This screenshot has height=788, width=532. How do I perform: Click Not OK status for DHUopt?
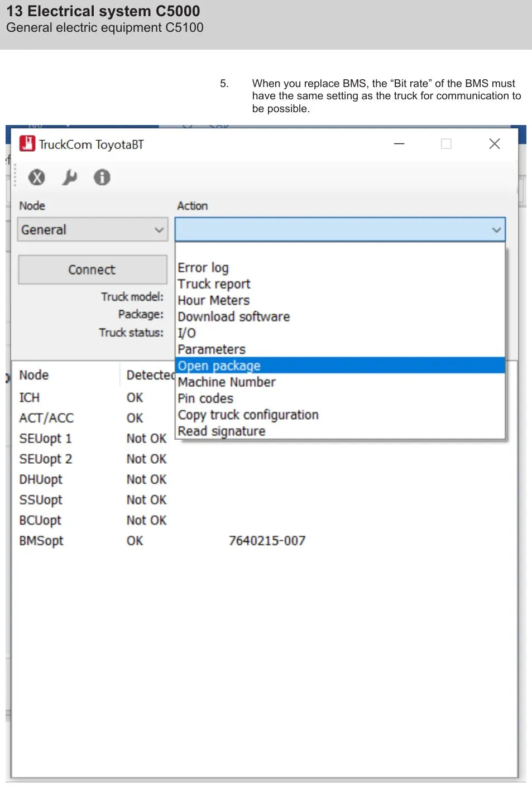point(146,479)
